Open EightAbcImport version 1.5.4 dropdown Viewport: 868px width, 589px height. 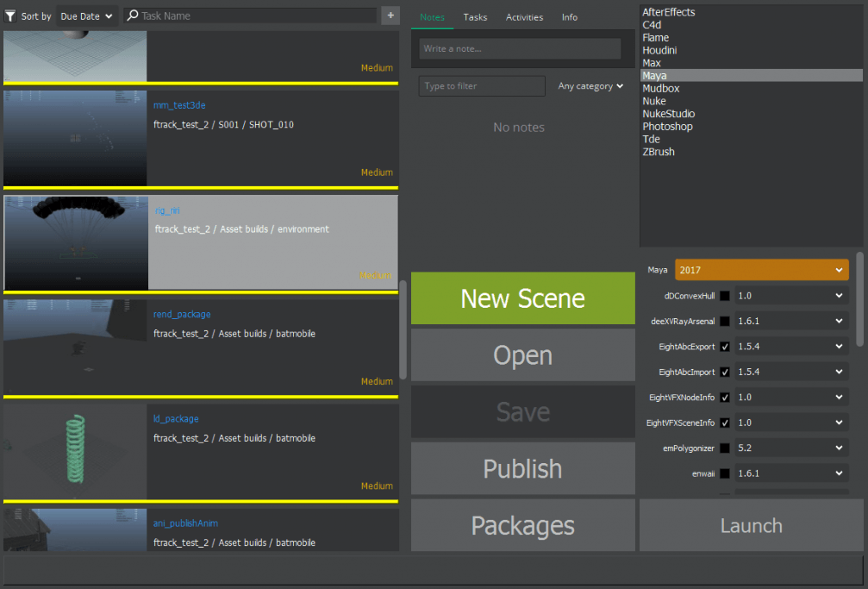pyautogui.click(x=791, y=373)
